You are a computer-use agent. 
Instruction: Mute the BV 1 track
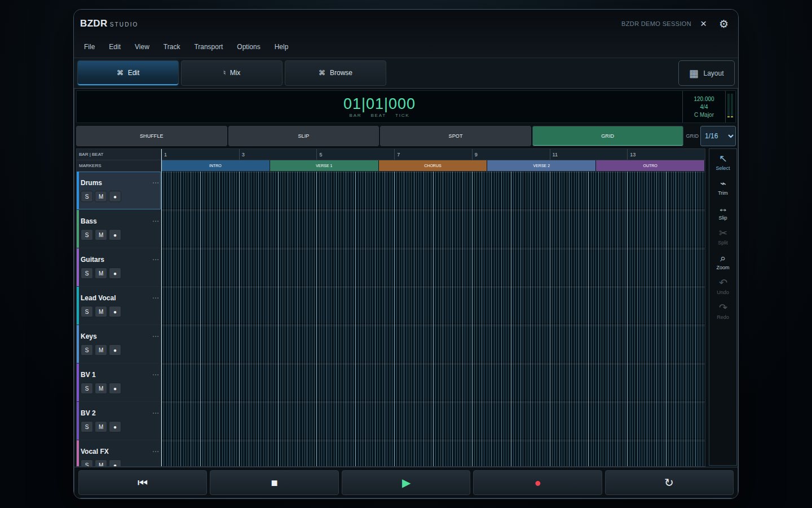click(101, 388)
